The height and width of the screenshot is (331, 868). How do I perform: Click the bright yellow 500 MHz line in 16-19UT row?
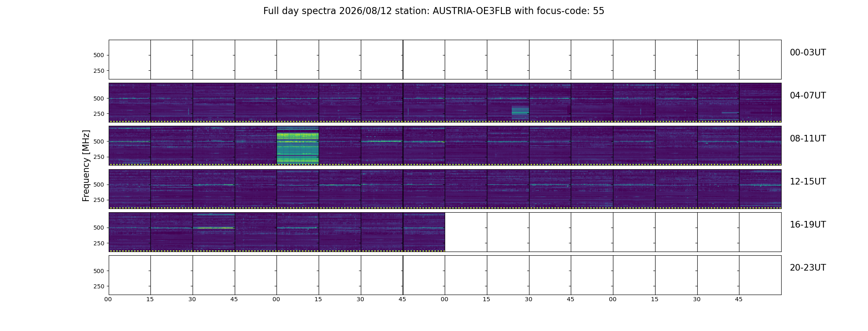[214, 228]
